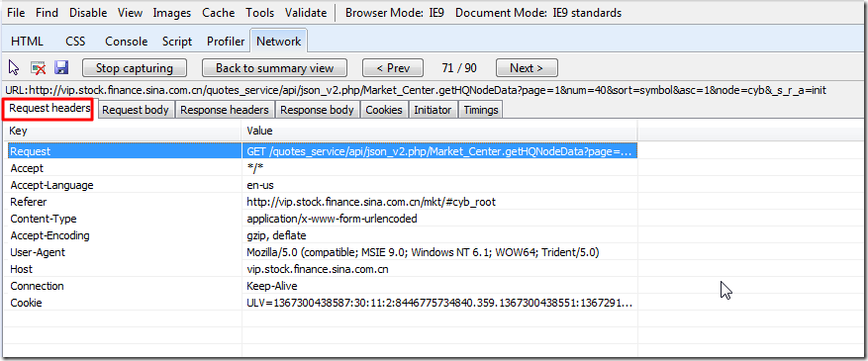Click the ULV cookie value

(439, 303)
